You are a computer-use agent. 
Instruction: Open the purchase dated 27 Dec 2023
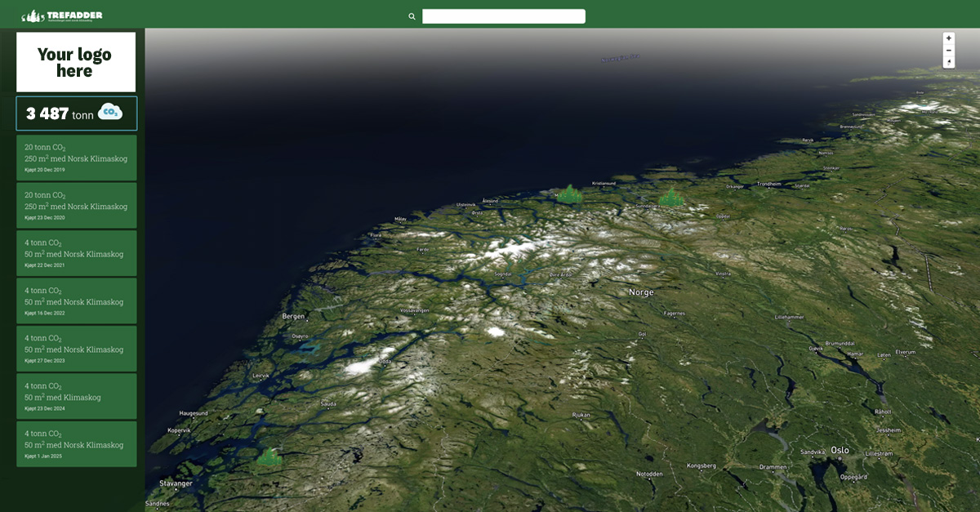click(77, 349)
